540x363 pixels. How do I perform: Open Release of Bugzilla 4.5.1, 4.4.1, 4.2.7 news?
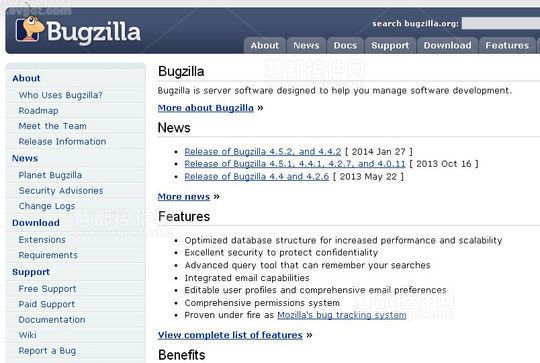click(x=295, y=164)
